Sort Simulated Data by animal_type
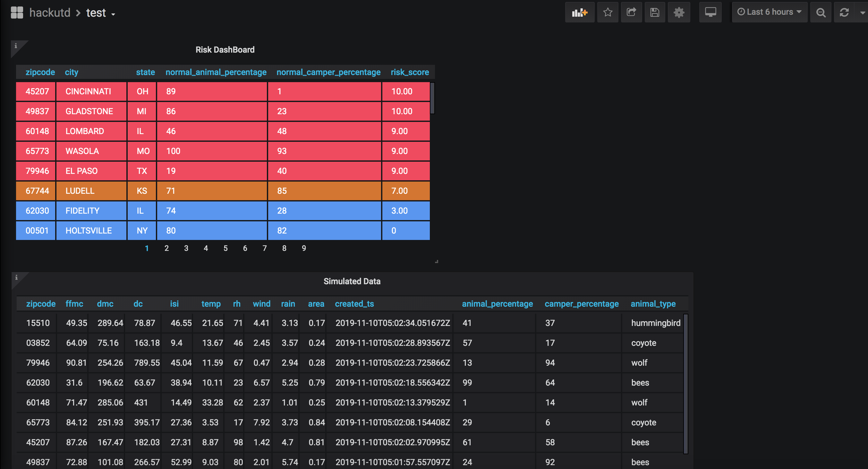Screen dimensions: 868x469 coord(653,303)
